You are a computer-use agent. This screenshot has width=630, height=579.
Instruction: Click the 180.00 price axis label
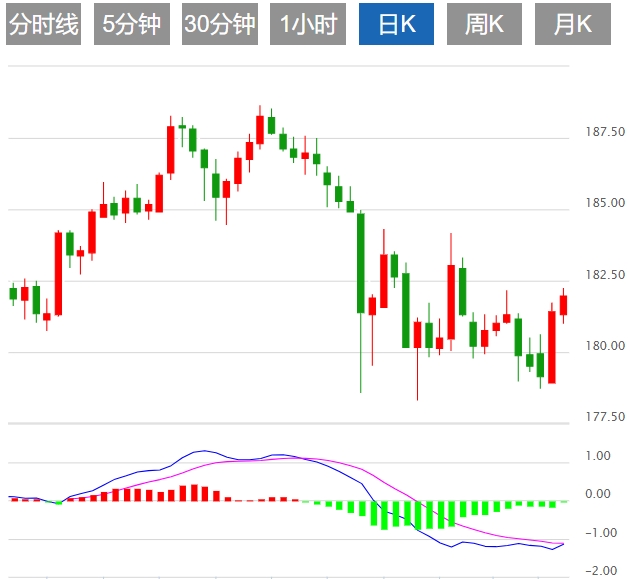[605, 345]
